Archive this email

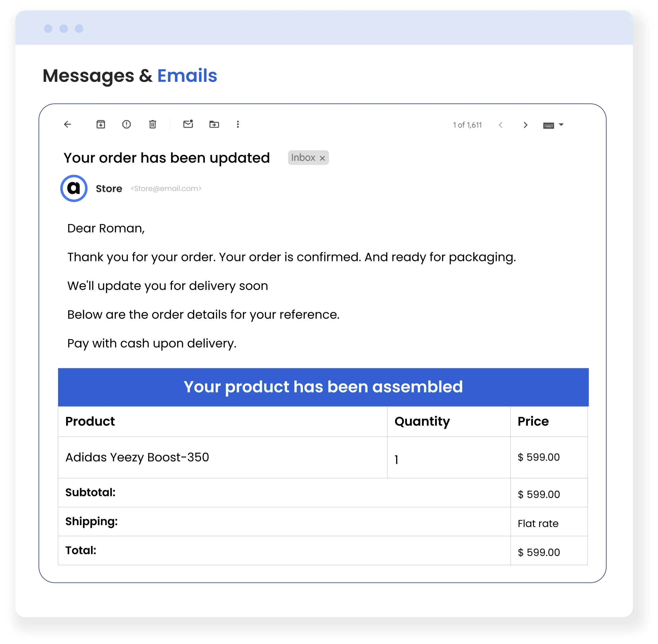pyautogui.click(x=101, y=125)
